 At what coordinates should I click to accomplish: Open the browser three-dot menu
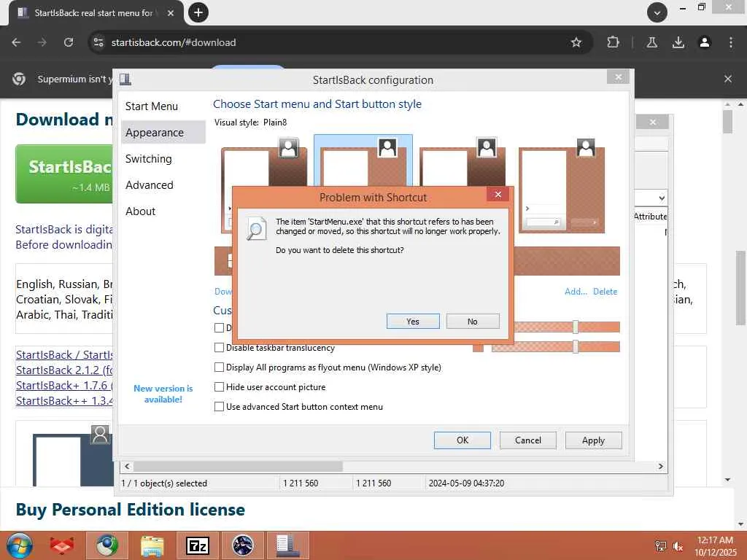pos(731,42)
